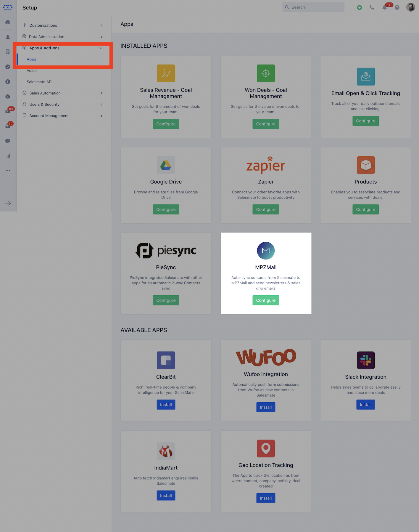Expand Account Management chevron

tap(101, 116)
